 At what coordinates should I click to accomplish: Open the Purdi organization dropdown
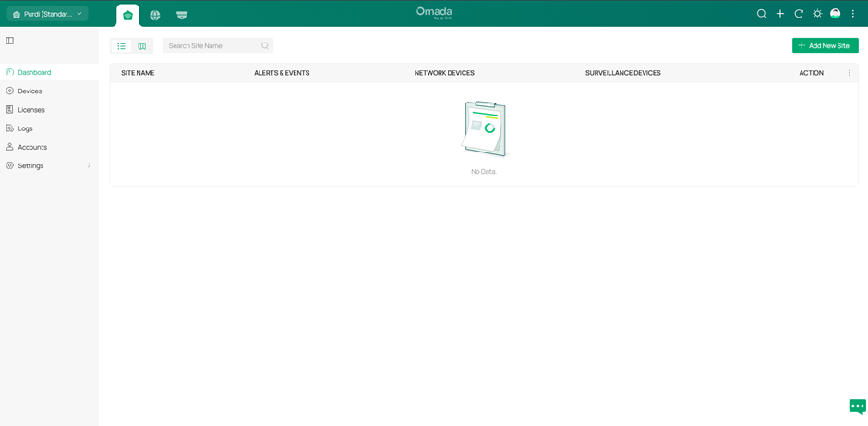pos(47,14)
